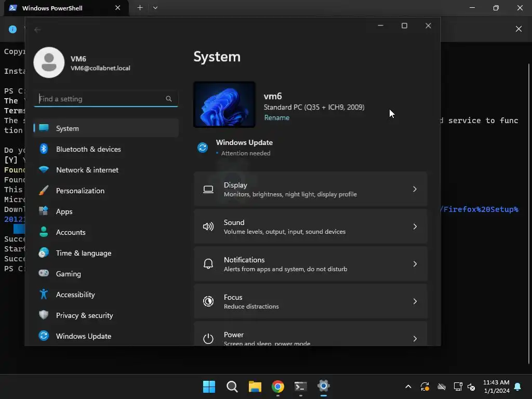Click the Notifications bell icon
Viewport: 532px width, 399px height.
[208, 263]
